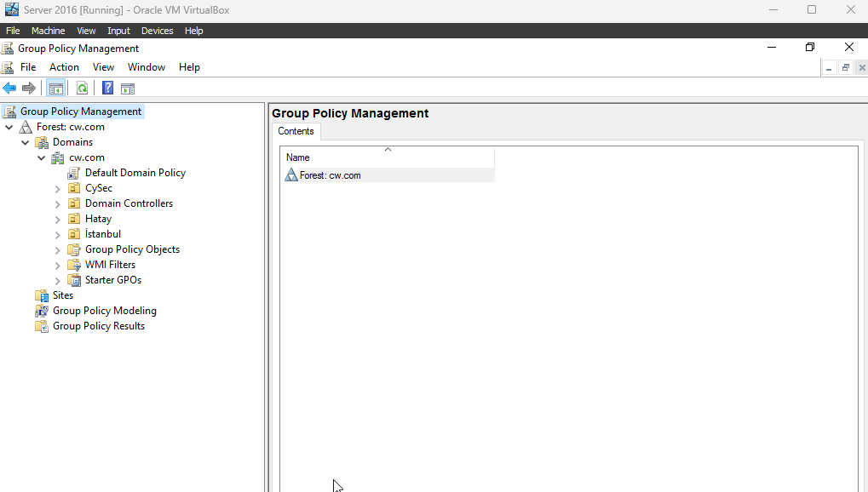Open the VirtualBox Input menu
This screenshot has width=868, height=492.
(118, 31)
